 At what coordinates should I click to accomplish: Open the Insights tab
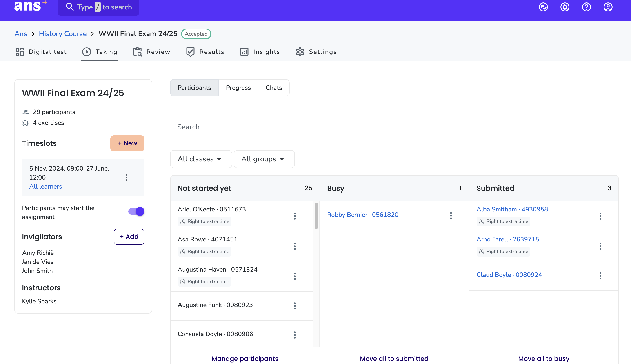260,52
